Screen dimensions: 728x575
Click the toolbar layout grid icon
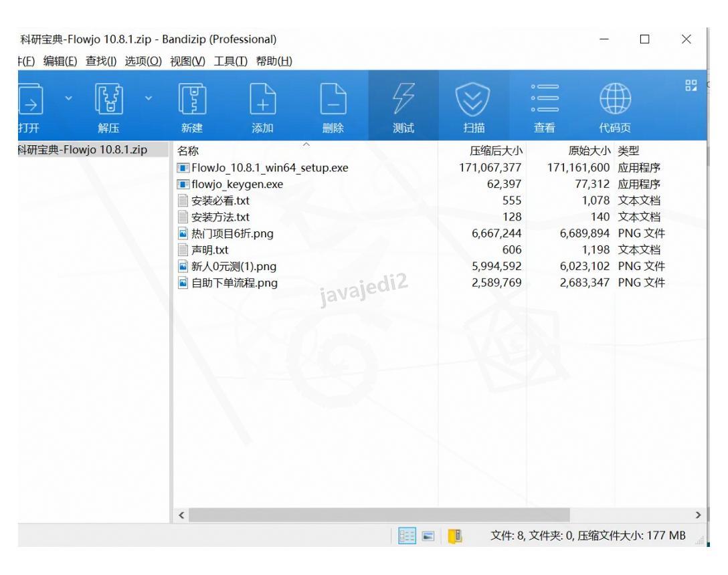click(691, 86)
